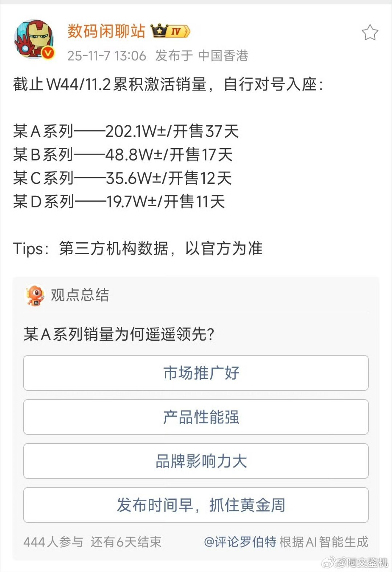Choose 品牌影响力大 in the poll
The height and width of the screenshot is (572, 392).
[196, 461]
